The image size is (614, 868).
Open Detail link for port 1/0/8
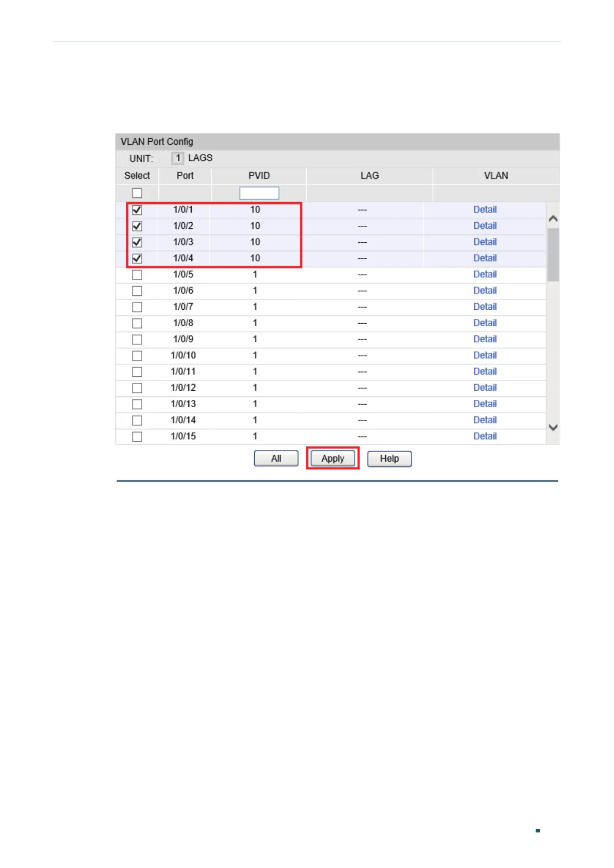(485, 323)
